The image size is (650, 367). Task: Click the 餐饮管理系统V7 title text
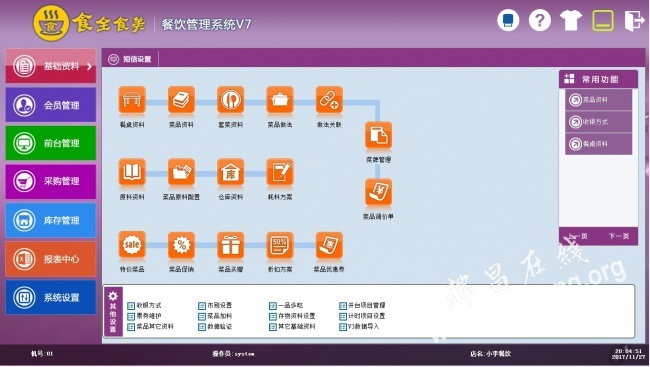coord(206,24)
